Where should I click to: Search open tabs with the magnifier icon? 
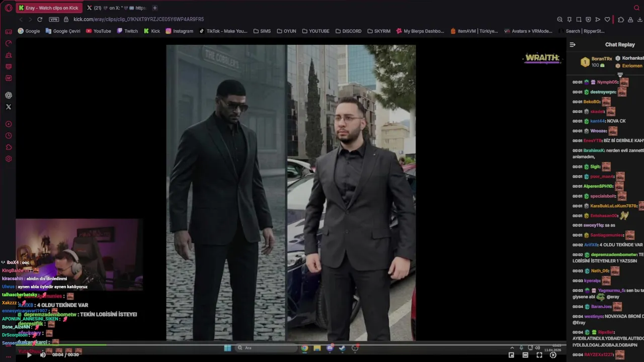[636, 8]
